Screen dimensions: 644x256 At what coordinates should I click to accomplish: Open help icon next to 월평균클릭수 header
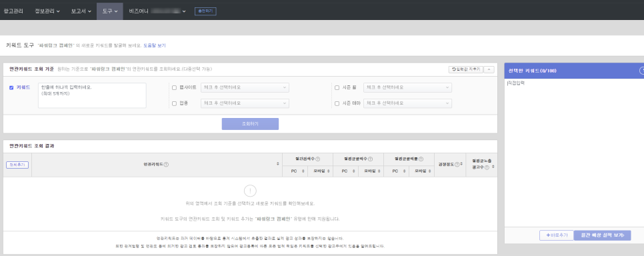pos(370,159)
